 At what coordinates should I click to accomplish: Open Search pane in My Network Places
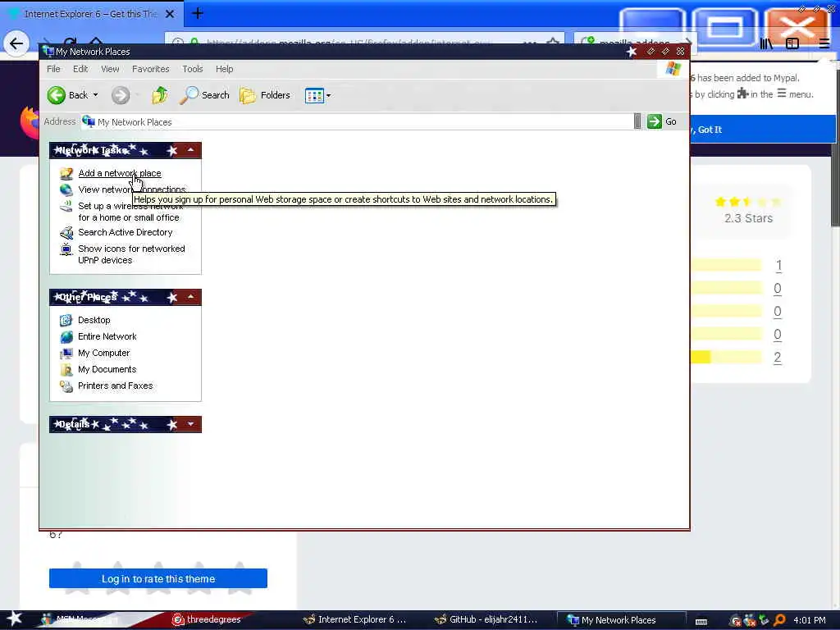click(204, 95)
